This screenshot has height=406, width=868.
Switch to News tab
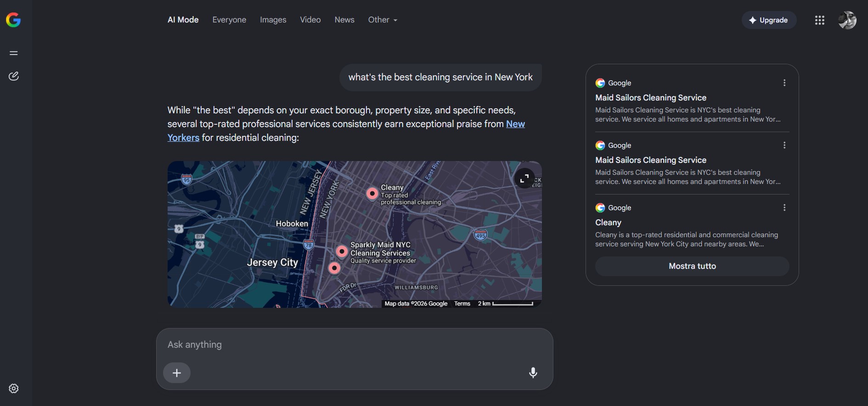click(344, 20)
